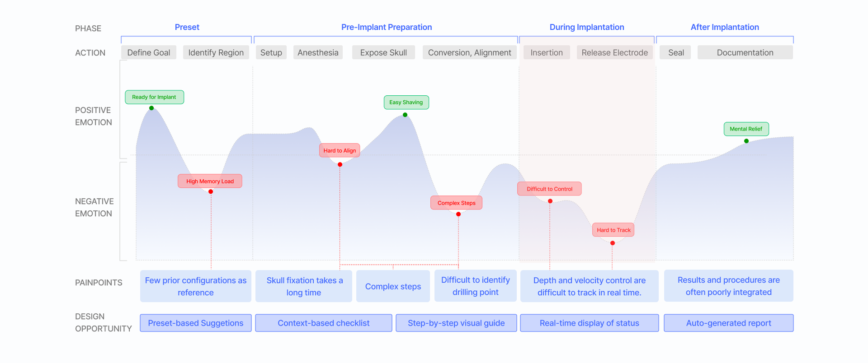Select the Define Goal action chip
Image resolution: width=868 pixels, height=363 pixels.
pyautogui.click(x=149, y=52)
